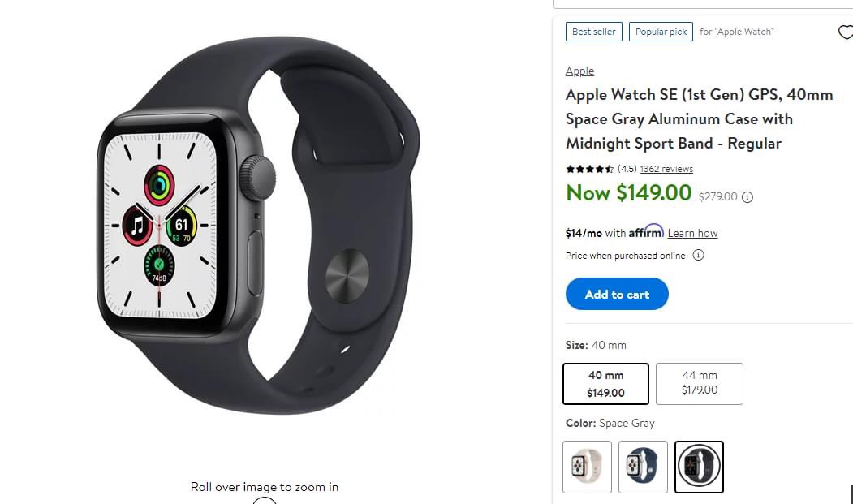Select the 40 mm size option
This screenshot has width=853, height=504.
(x=605, y=384)
